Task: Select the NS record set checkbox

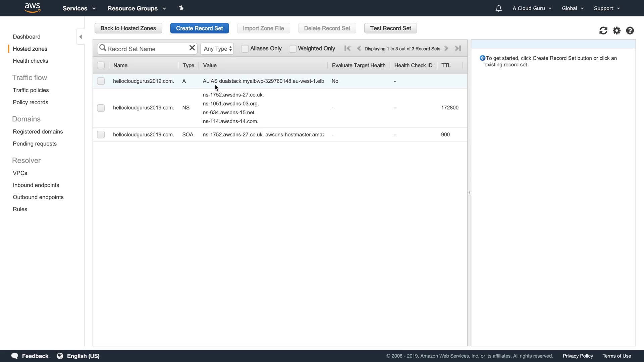Action: point(101,108)
